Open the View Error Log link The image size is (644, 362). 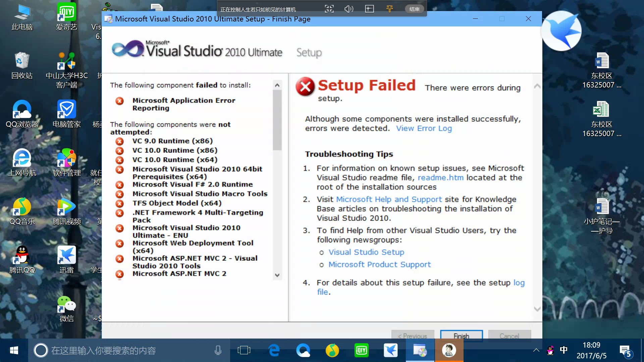pyautogui.click(x=424, y=128)
